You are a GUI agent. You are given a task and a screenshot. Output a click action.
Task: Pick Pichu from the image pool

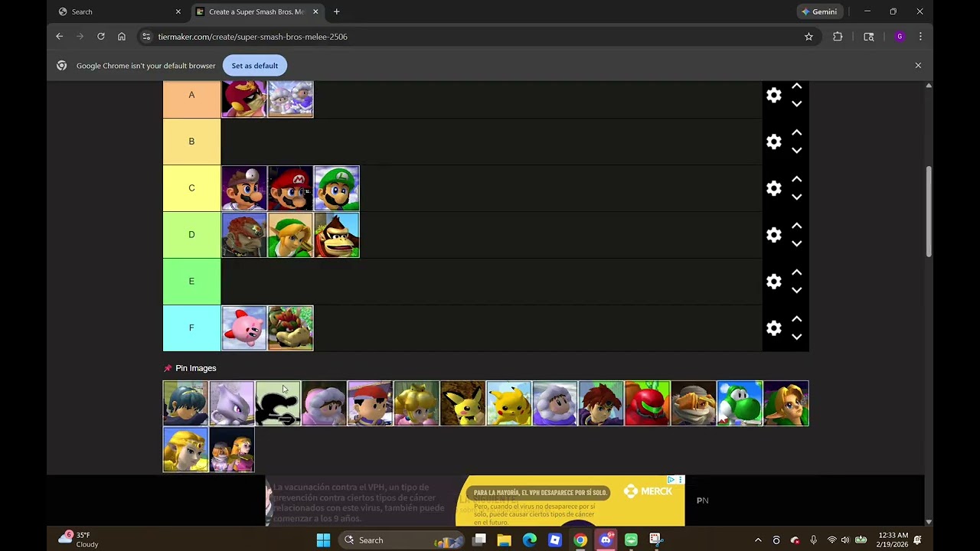point(462,403)
